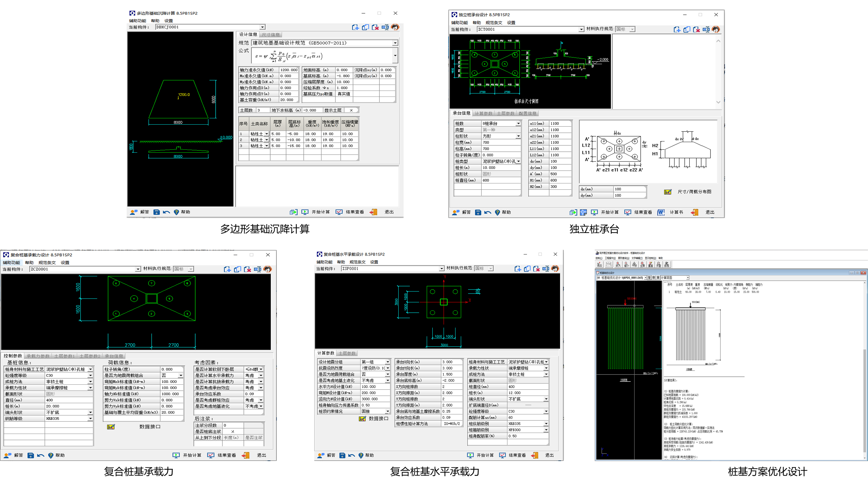Click undo arrow icon in 独立桩承台设计 window

pyautogui.click(x=488, y=212)
